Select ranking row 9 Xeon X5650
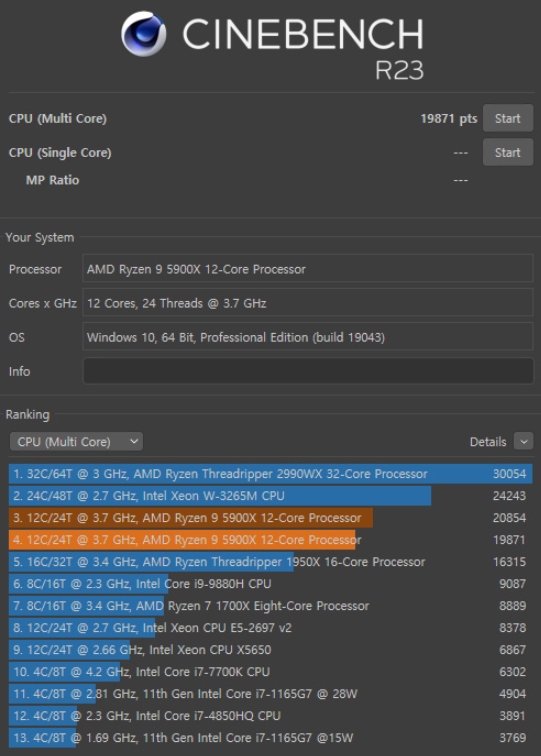Image resolution: width=541 pixels, height=756 pixels. click(270, 650)
